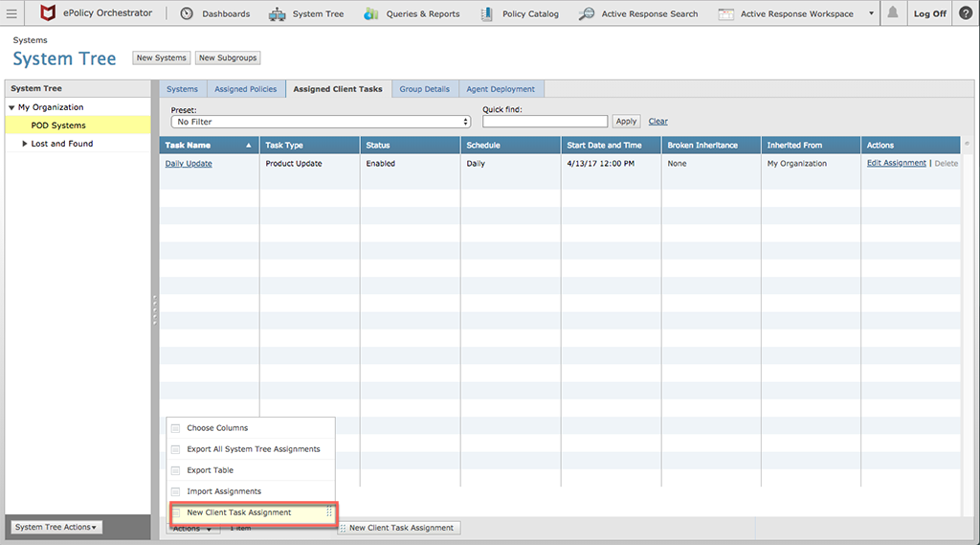Expand the Lost and Found node

[x=24, y=144]
